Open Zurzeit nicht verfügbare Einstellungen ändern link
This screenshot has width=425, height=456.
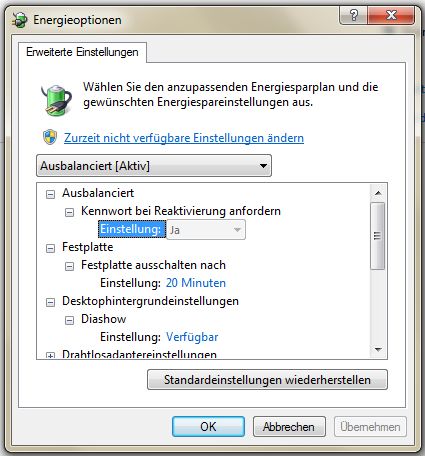184,138
